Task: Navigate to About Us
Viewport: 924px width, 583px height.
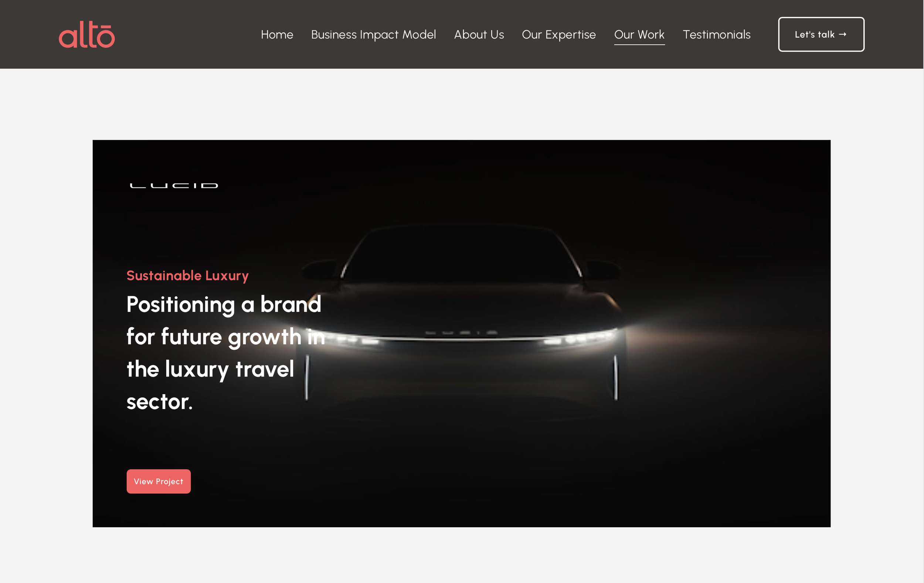Action: coord(479,34)
